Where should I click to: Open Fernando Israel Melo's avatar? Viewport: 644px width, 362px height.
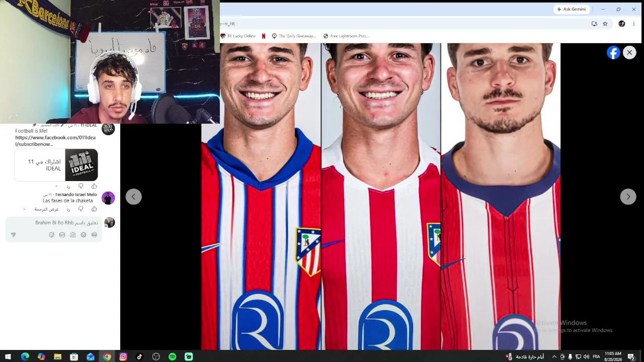coord(108,198)
